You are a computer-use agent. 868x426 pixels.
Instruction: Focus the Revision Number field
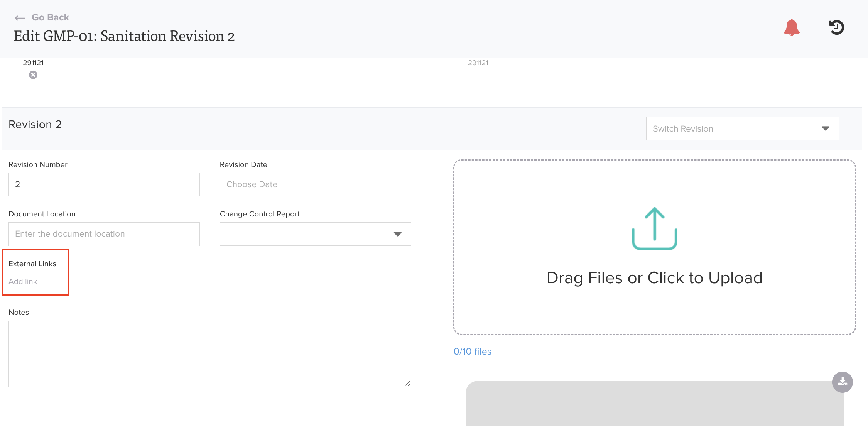[104, 184]
